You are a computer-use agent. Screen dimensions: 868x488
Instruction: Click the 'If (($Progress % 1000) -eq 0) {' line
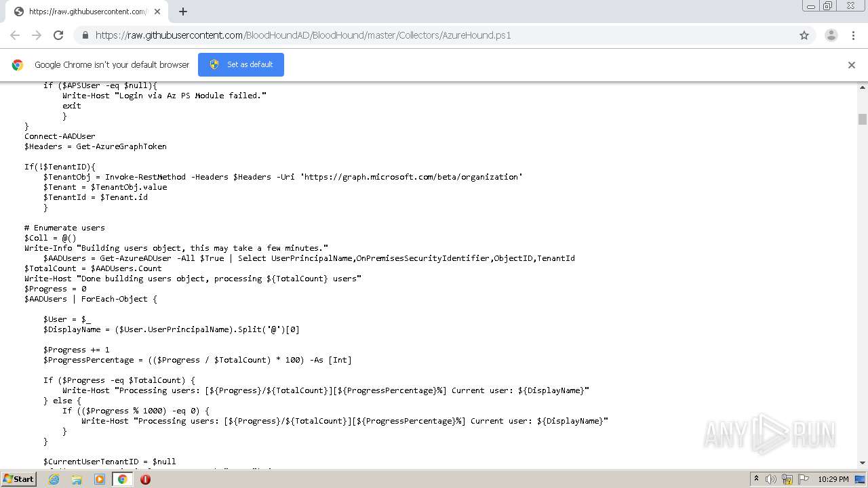(x=136, y=411)
